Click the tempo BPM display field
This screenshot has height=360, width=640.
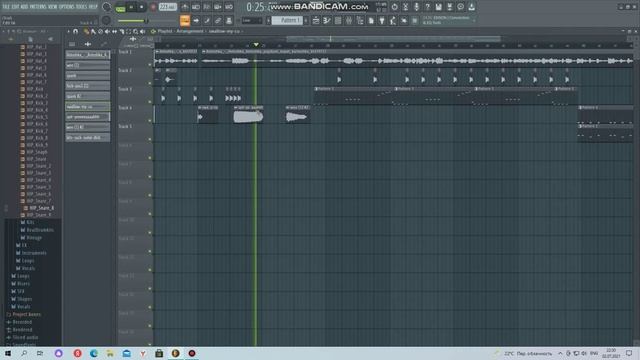[x=167, y=7]
